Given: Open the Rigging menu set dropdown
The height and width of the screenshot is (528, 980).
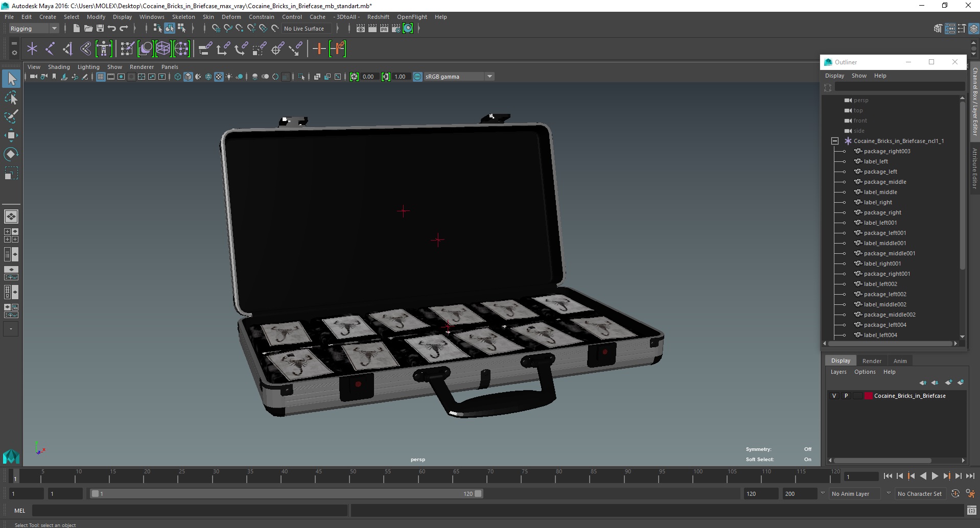Looking at the screenshot, I should coord(34,29).
